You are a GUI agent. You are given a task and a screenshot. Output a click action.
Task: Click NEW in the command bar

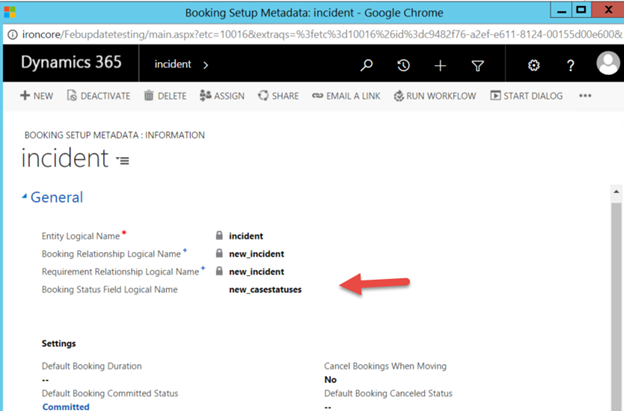37,96
